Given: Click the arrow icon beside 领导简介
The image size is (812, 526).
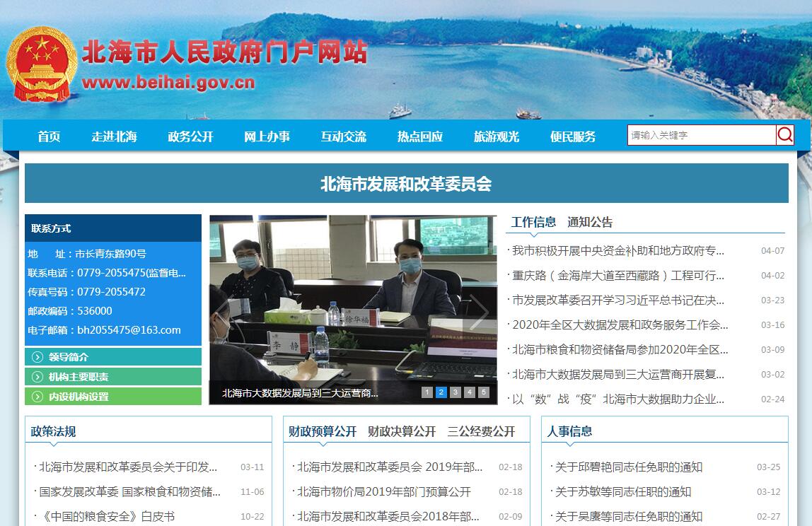Looking at the screenshot, I should (37, 357).
